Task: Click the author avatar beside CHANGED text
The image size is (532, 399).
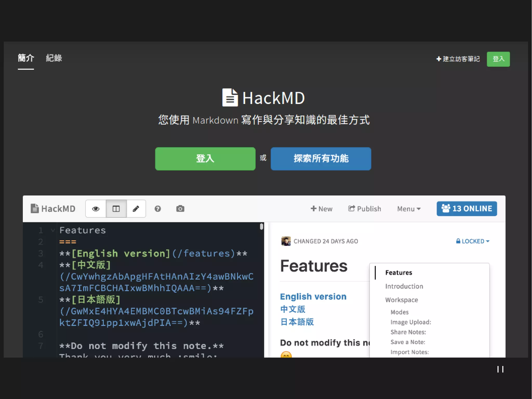Action: [286, 241]
